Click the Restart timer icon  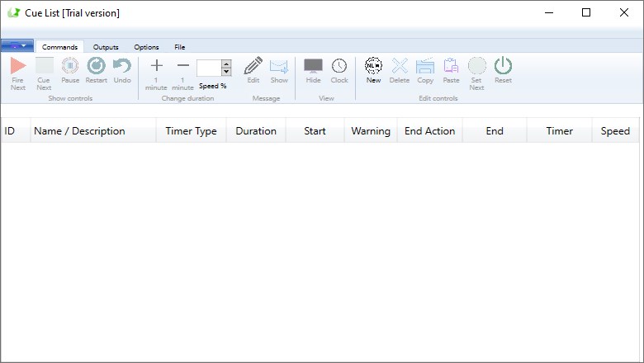[x=97, y=66]
